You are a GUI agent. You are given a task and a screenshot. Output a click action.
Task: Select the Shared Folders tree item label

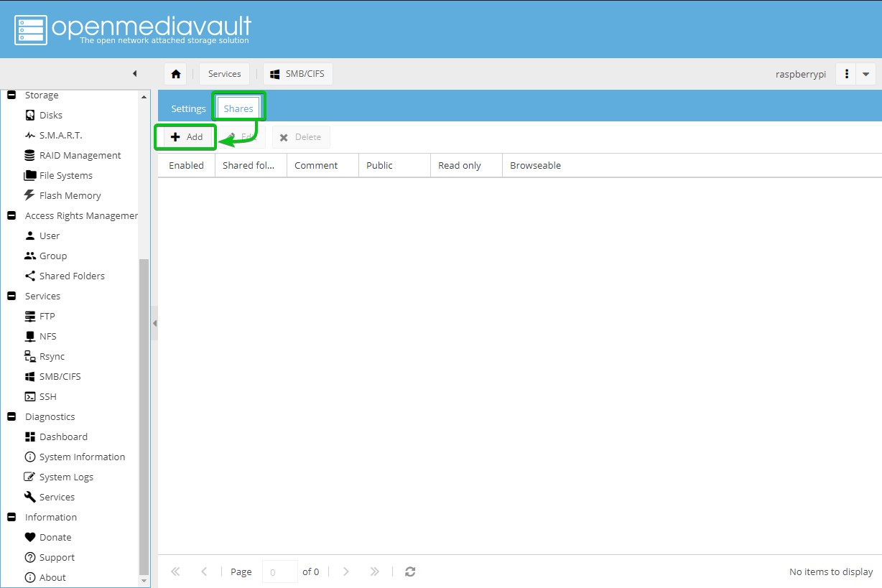tap(72, 276)
